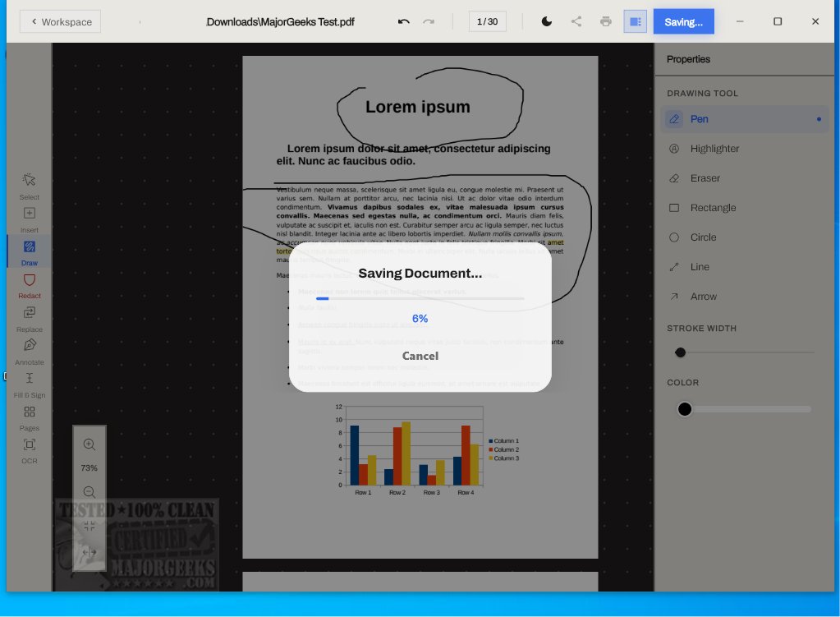840x617 pixels.
Task: Open the Replace tool
Action: click(30, 319)
